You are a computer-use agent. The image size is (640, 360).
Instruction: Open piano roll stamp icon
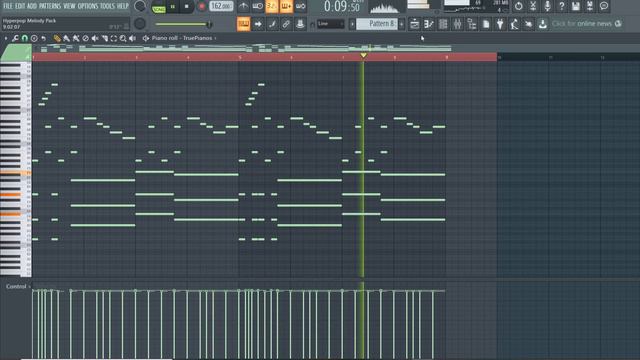34,38
